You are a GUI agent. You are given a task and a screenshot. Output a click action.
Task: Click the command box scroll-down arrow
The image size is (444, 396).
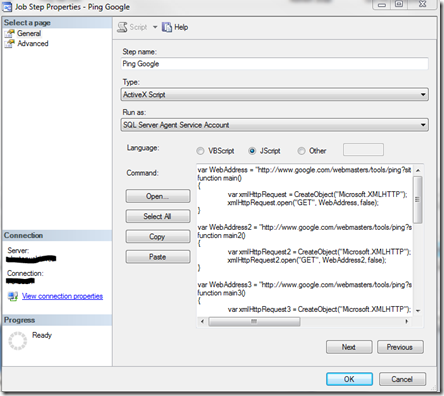[418, 311]
